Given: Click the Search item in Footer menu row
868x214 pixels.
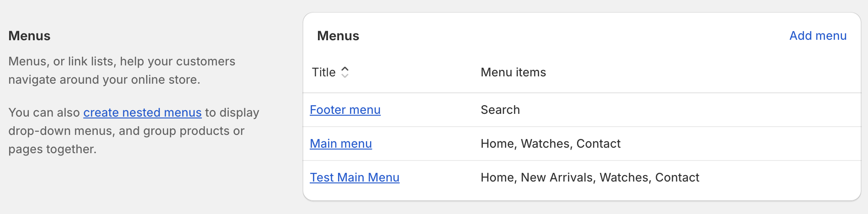Looking at the screenshot, I should [x=500, y=110].
